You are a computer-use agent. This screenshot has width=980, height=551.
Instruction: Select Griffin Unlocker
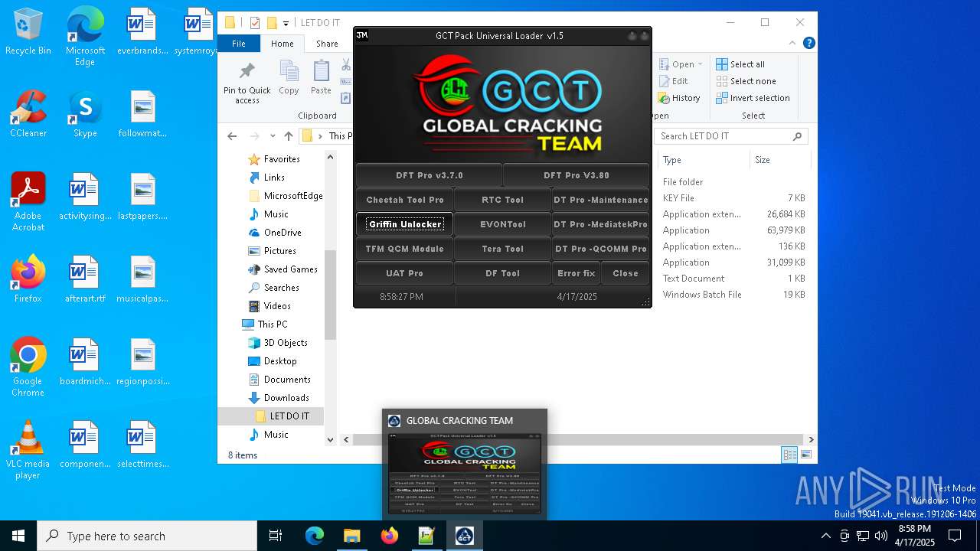pos(404,224)
